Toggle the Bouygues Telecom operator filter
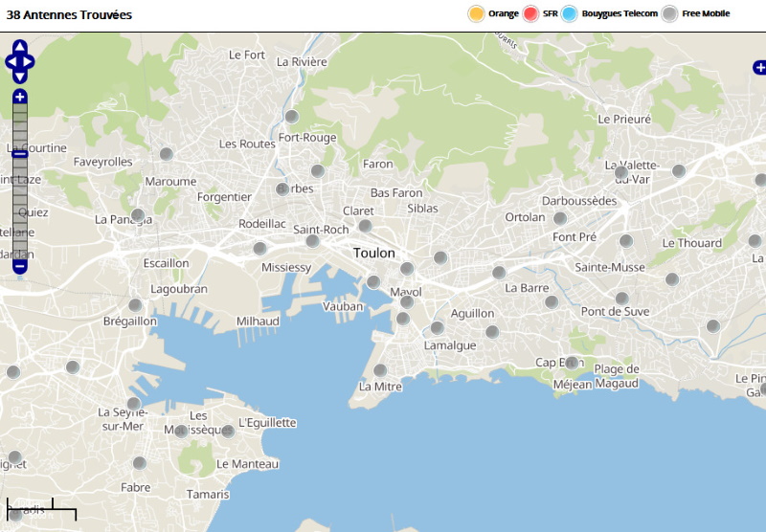 [x=570, y=13]
